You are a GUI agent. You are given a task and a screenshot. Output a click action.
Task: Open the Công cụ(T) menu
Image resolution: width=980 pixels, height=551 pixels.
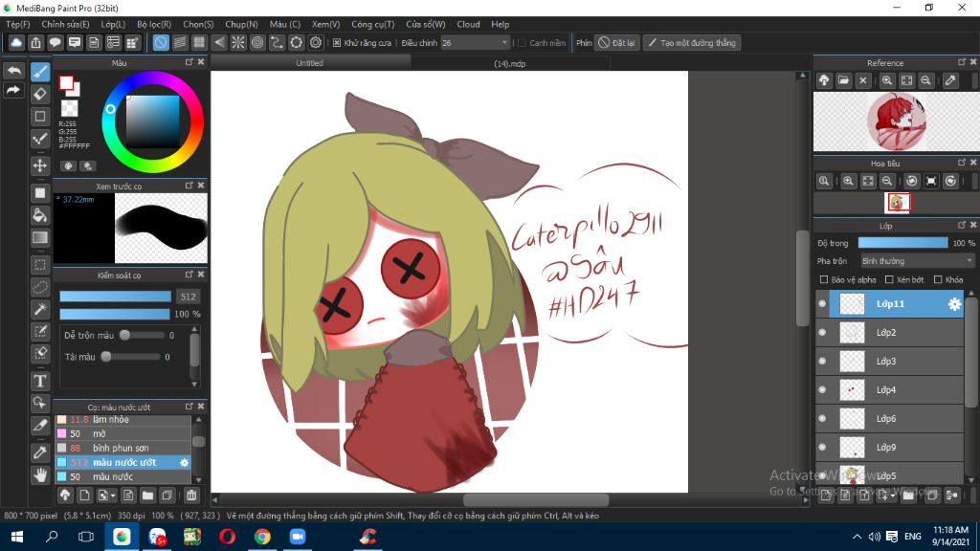pos(372,24)
